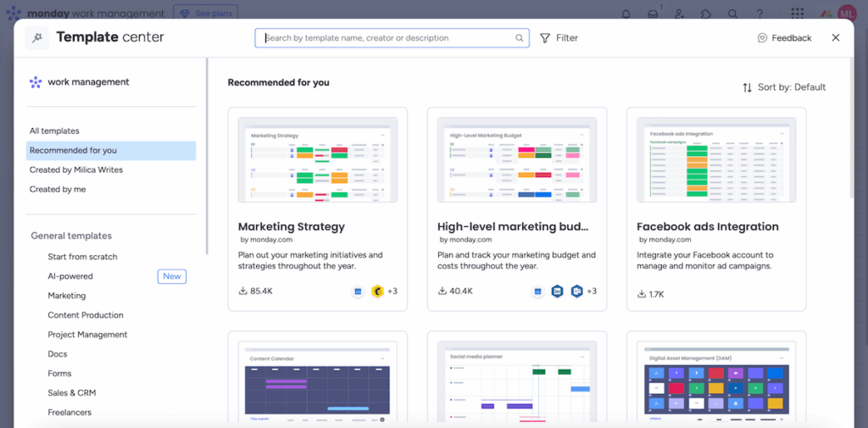Select Created by me in sidebar
This screenshot has height=428, width=868.
[x=58, y=189]
